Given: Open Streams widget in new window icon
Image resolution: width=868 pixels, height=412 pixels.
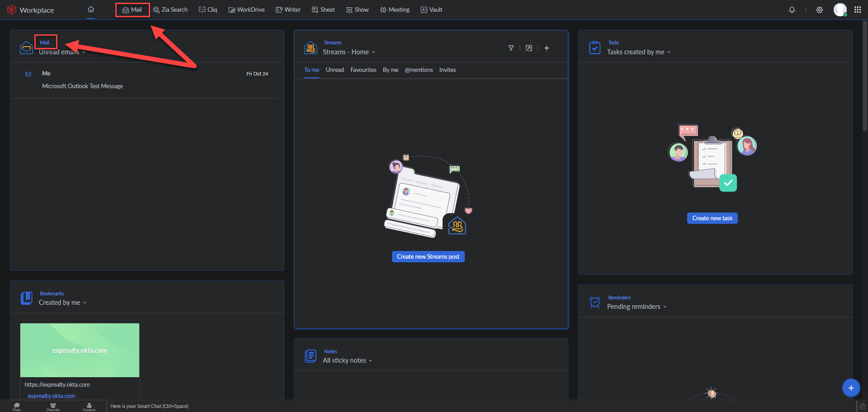Looking at the screenshot, I should (528, 48).
